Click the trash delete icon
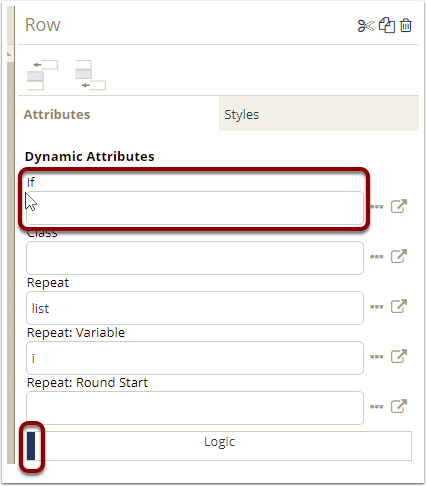The height and width of the screenshot is (486, 426). (406, 25)
